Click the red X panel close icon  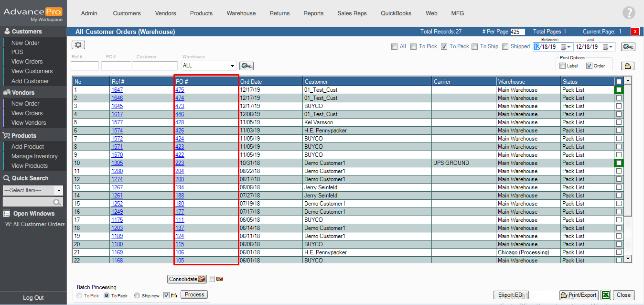tap(635, 32)
